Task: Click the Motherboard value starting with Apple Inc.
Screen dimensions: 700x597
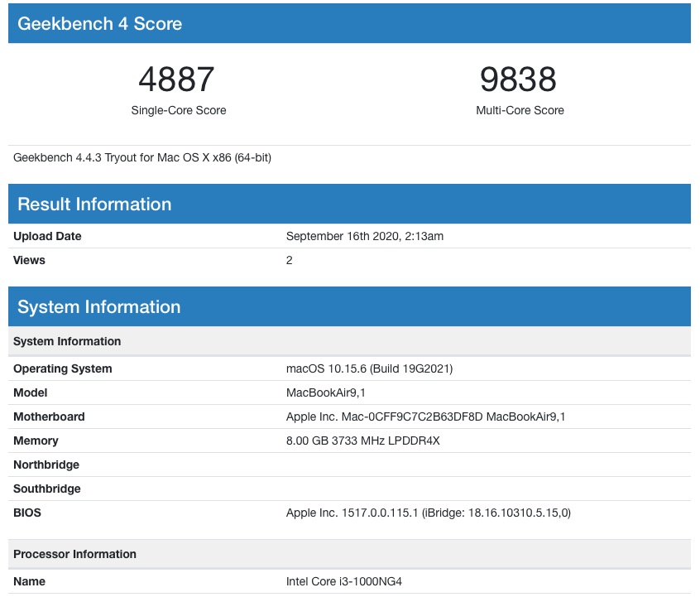Action: (x=425, y=416)
